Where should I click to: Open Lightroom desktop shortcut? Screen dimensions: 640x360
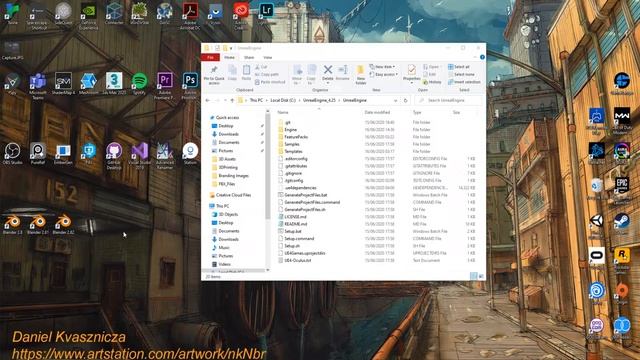pyautogui.click(x=266, y=13)
